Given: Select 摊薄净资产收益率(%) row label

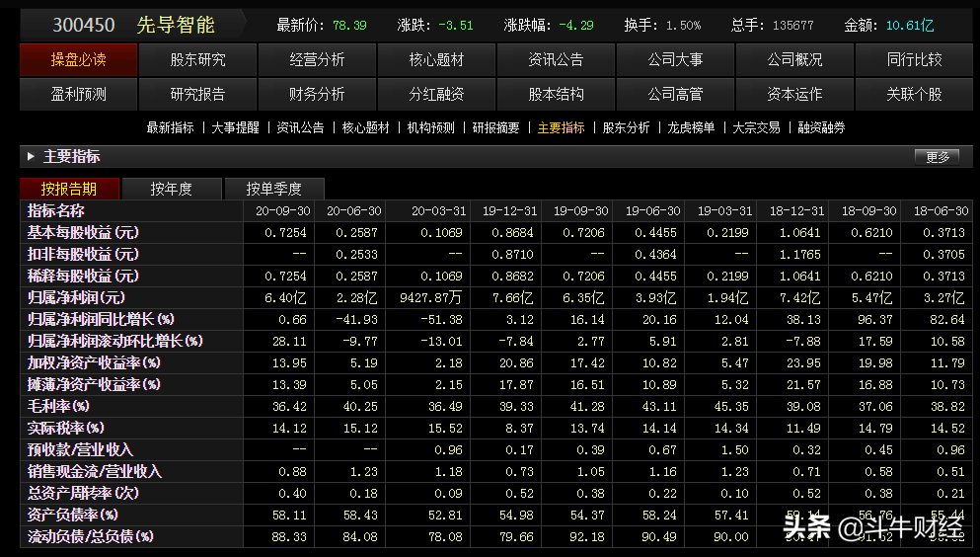Looking at the screenshot, I should point(94,384).
